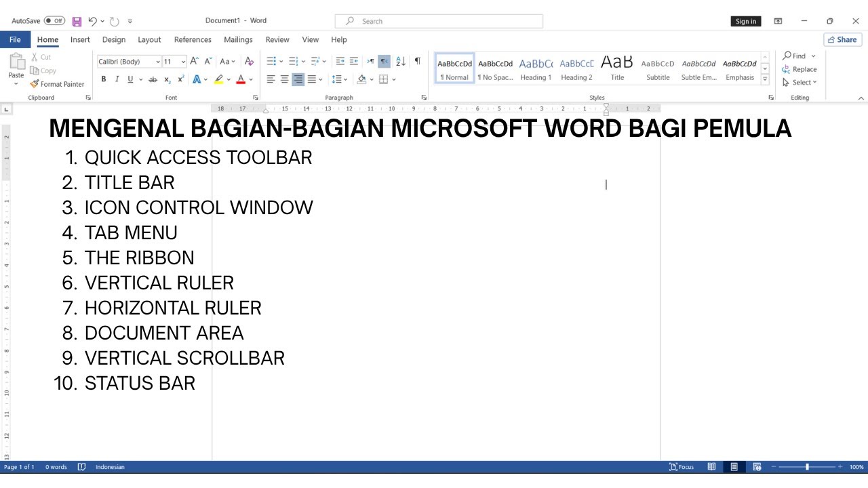Click the Redo icon in title bar

pos(114,22)
